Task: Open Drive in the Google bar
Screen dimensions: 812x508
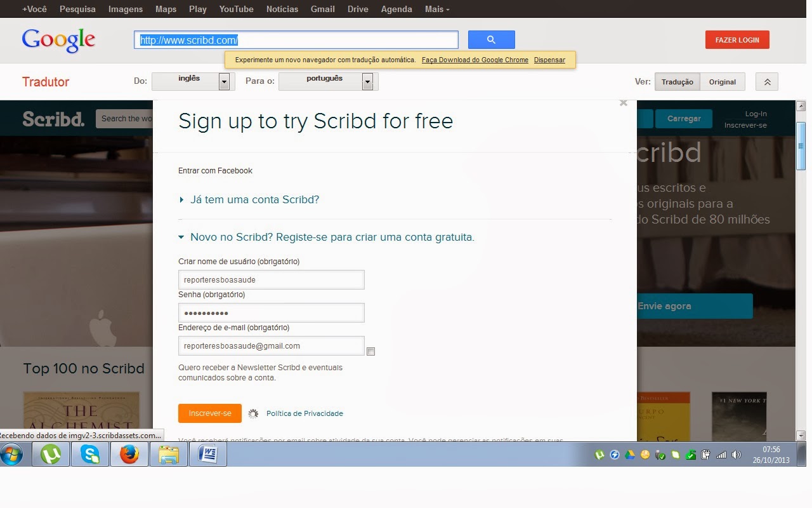Action: pyautogui.click(x=358, y=9)
